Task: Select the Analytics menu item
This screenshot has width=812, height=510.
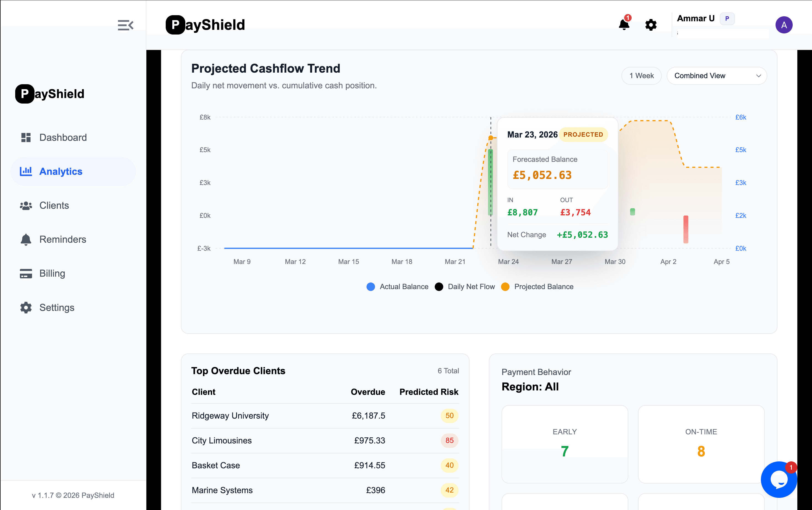Action: (x=73, y=171)
